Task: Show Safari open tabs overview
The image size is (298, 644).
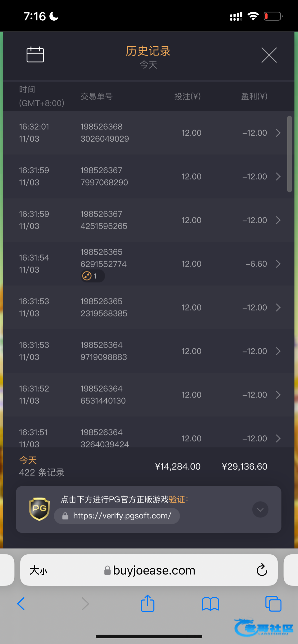Action: coord(273,604)
